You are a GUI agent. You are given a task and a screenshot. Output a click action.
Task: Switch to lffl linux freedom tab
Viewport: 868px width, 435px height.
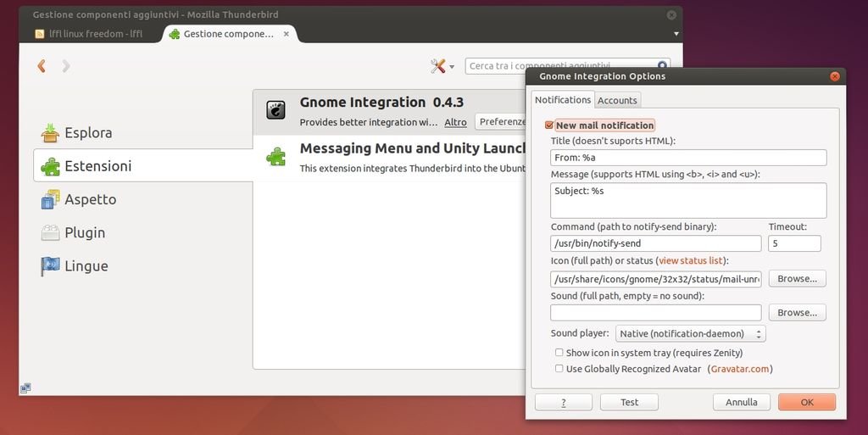pos(89,34)
